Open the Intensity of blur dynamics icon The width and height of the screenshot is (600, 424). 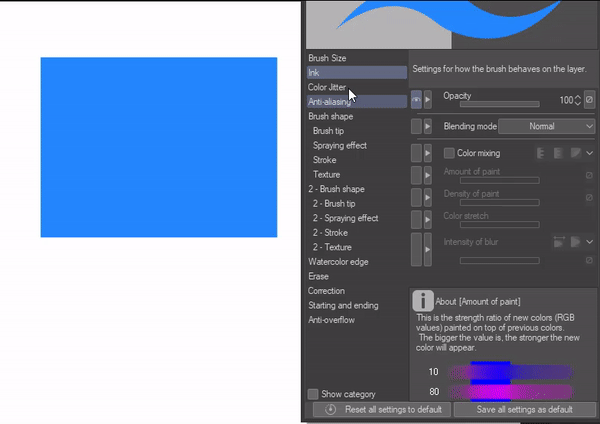point(589,260)
